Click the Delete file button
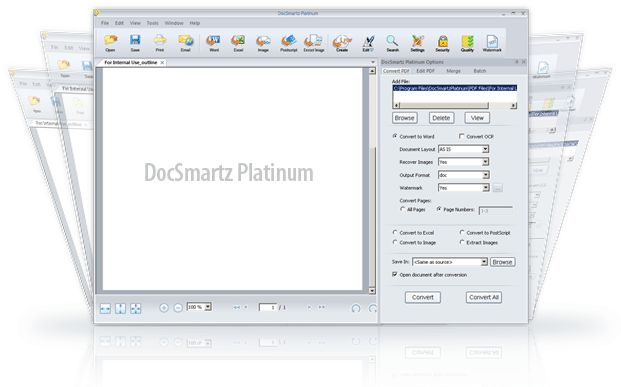The width and height of the screenshot is (621, 387). pyautogui.click(x=441, y=118)
